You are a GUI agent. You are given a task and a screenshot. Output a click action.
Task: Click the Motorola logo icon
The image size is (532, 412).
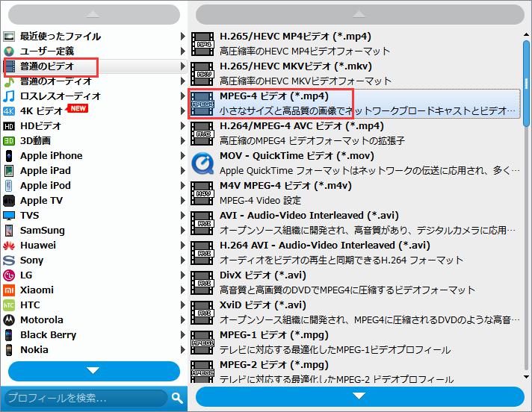pos(9,320)
